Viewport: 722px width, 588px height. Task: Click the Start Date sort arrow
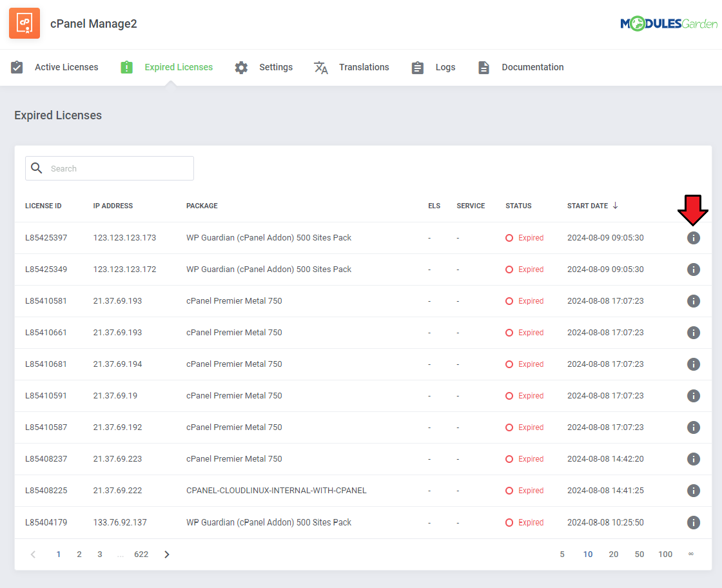point(615,206)
